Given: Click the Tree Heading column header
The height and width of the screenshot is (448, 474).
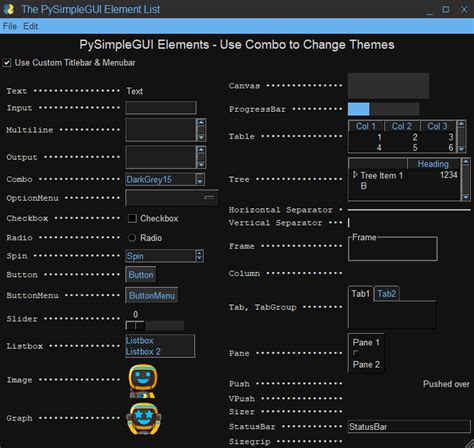Looking at the screenshot, I should (x=433, y=164).
